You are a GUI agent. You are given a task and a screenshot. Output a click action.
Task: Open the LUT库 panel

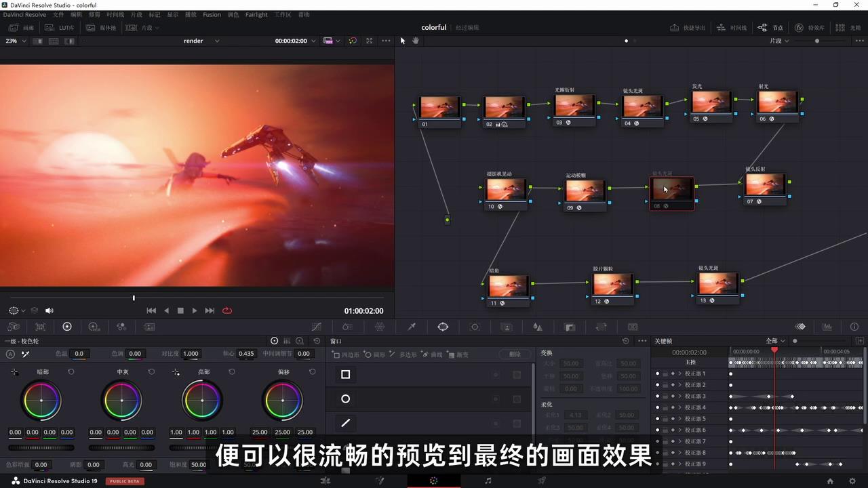click(x=61, y=28)
